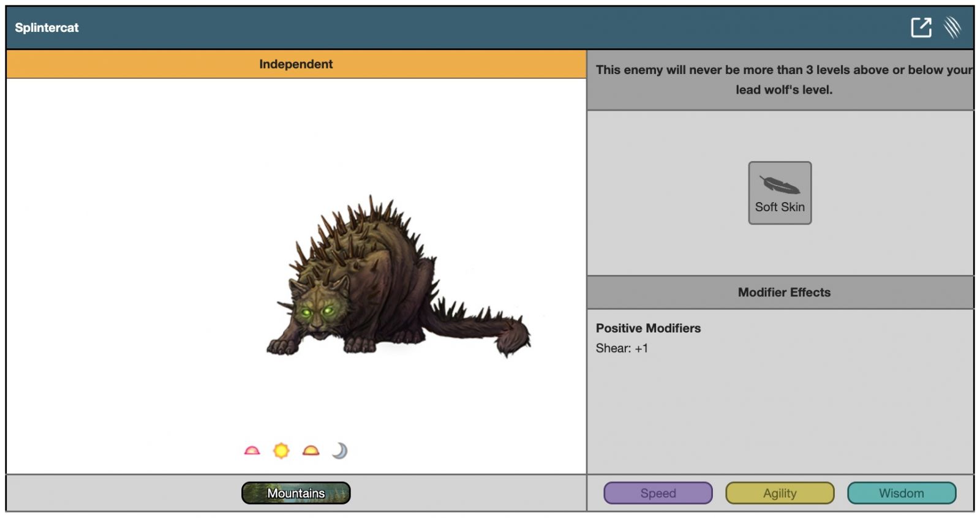
Task: Click the Splintercat creature artwork
Action: (x=392, y=282)
